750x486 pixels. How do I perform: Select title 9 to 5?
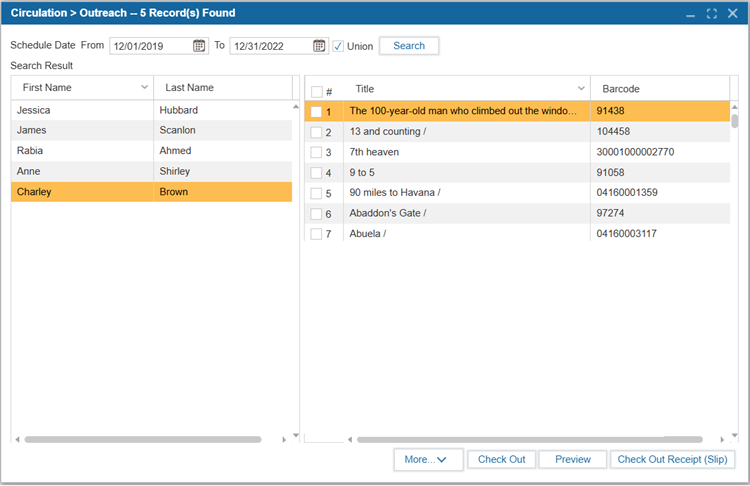(x=467, y=172)
